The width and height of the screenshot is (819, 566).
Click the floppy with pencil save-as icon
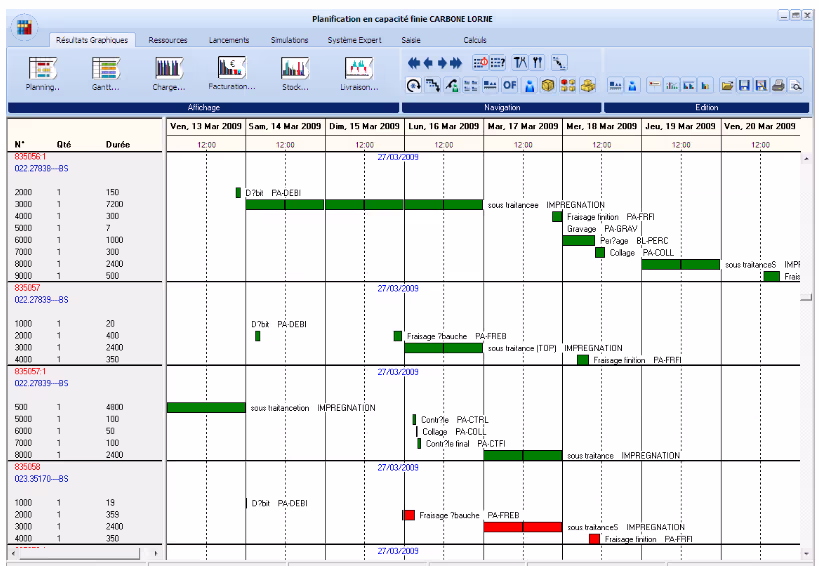click(762, 85)
